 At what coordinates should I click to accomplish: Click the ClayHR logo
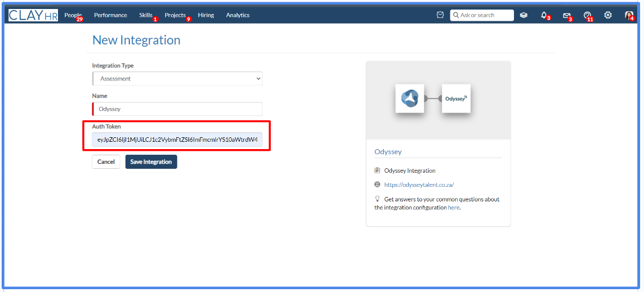click(33, 15)
